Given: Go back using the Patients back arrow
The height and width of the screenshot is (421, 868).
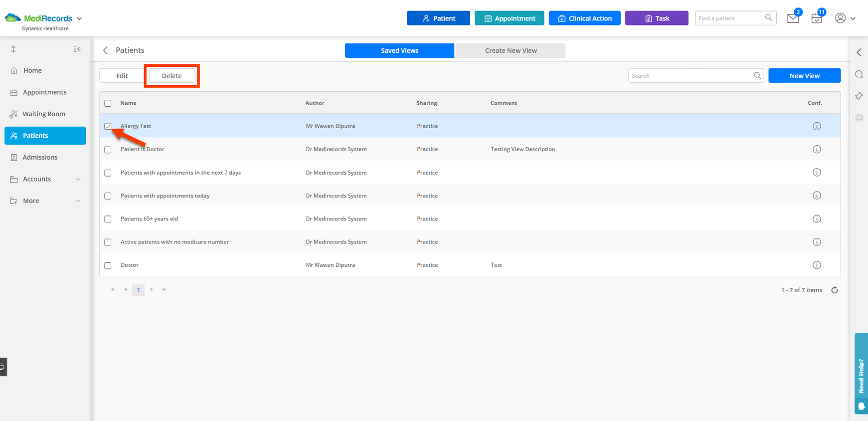Looking at the screenshot, I should (105, 50).
